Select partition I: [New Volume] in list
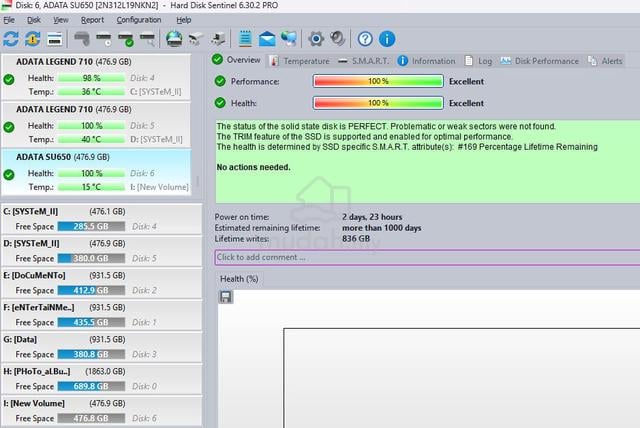This screenshot has width=640, height=428. click(x=101, y=411)
